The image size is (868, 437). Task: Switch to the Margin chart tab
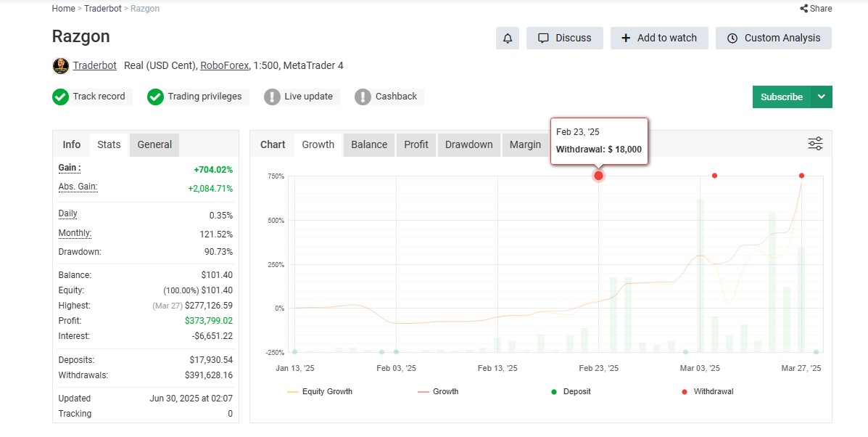[x=525, y=144]
